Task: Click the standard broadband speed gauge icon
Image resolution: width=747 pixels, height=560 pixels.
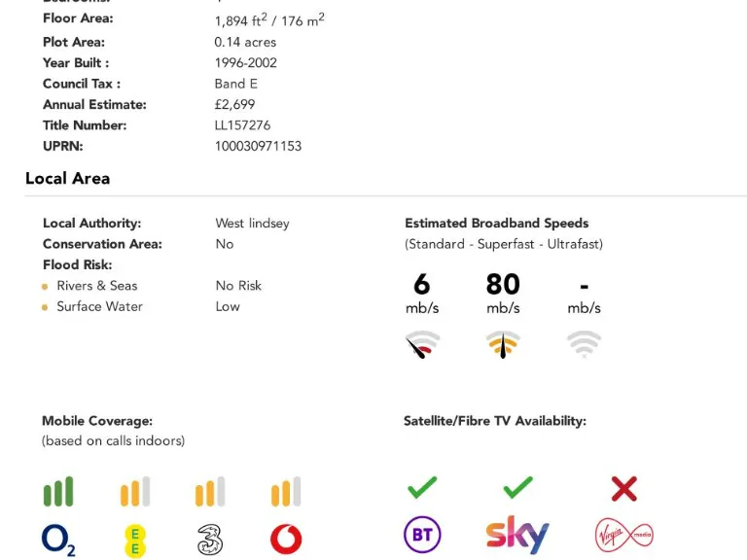Action: pos(422,345)
